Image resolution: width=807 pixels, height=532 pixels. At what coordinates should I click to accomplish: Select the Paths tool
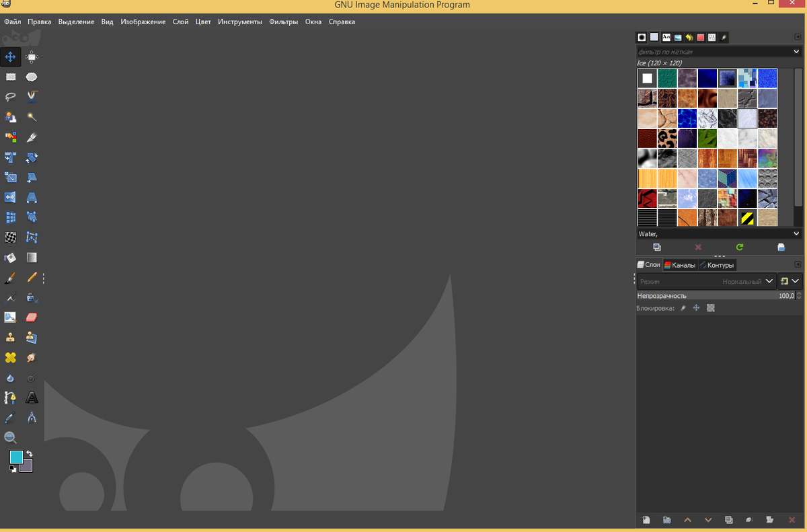(11, 397)
